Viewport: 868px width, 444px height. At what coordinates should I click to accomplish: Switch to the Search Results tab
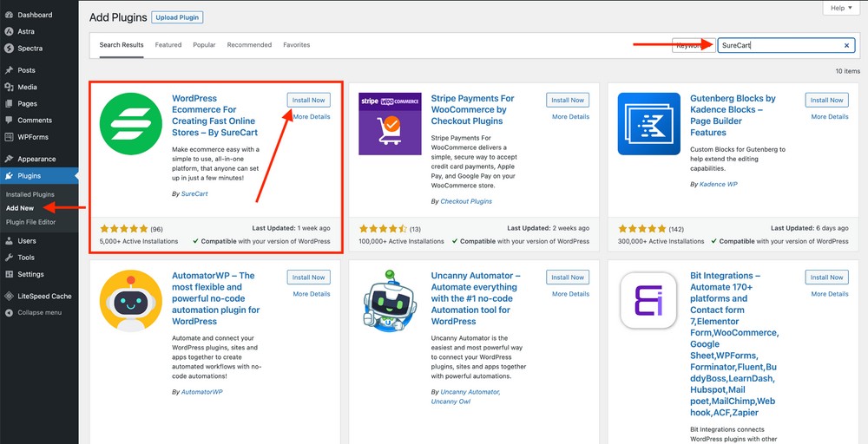pos(122,45)
